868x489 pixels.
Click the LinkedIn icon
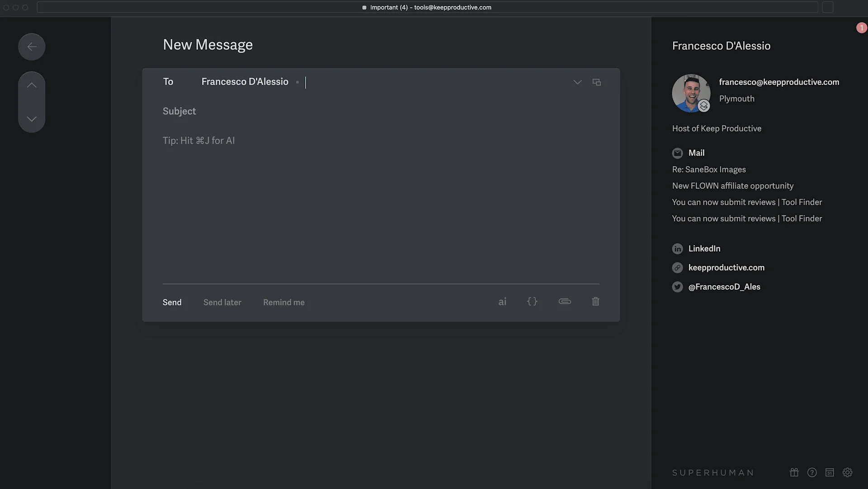(x=677, y=249)
